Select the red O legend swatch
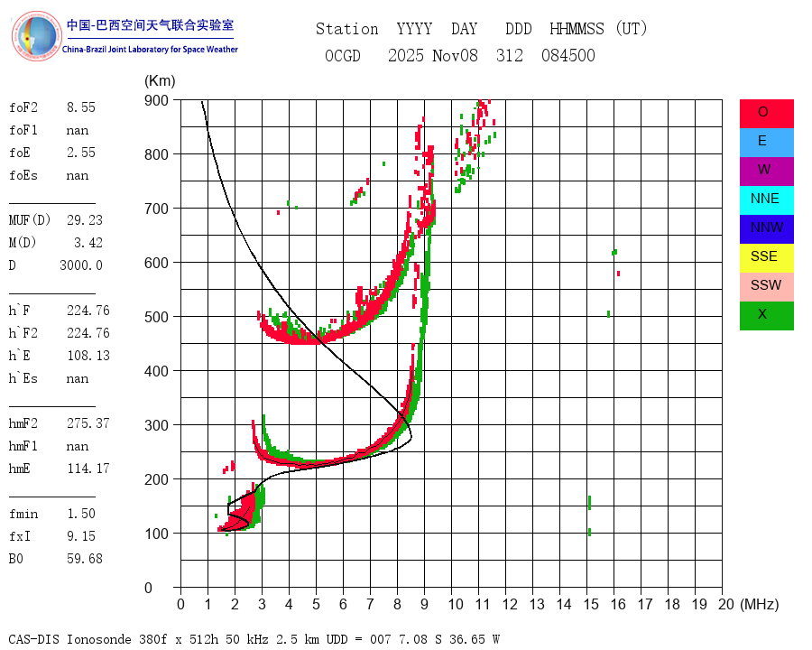 pos(766,114)
